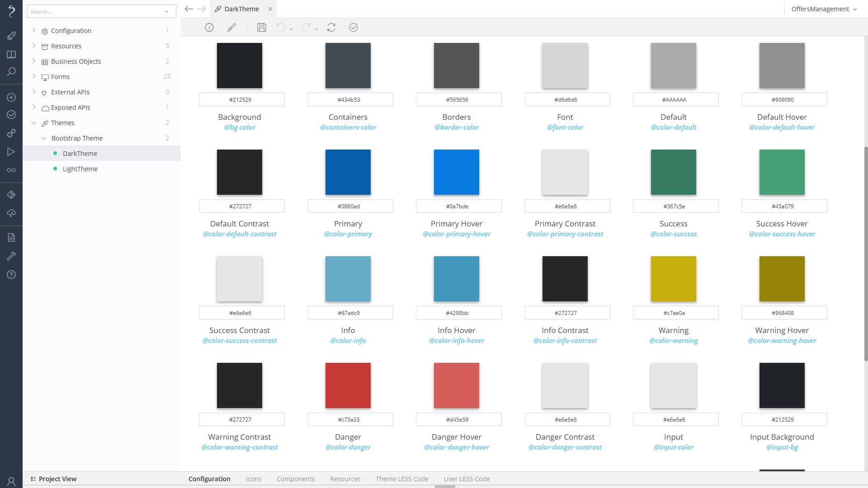Click the user profile icon
Viewport: 868px width, 488px height.
click(x=11, y=481)
